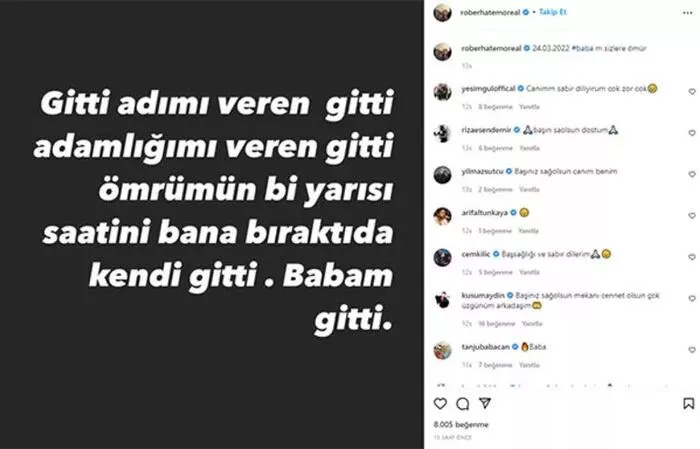This screenshot has width=700, height=449.
Task: Like the post with the heart icon
Action: [440, 403]
